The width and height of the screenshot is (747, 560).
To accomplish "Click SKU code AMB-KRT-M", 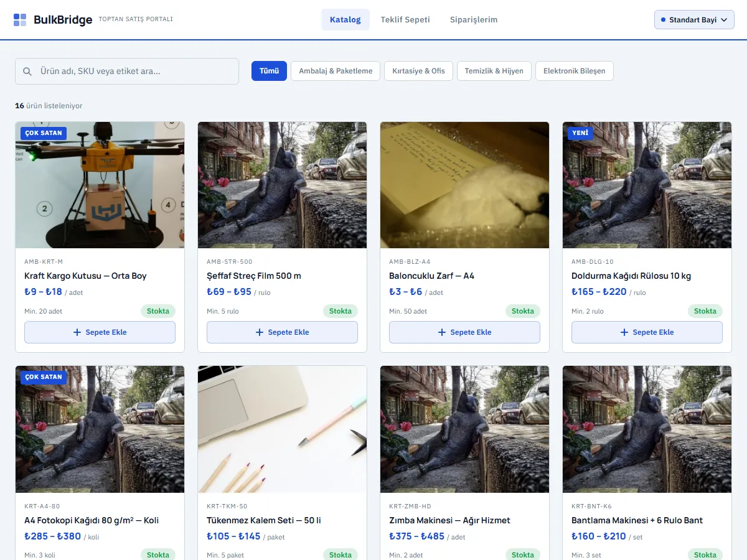I will pyautogui.click(x=44, y=262).
